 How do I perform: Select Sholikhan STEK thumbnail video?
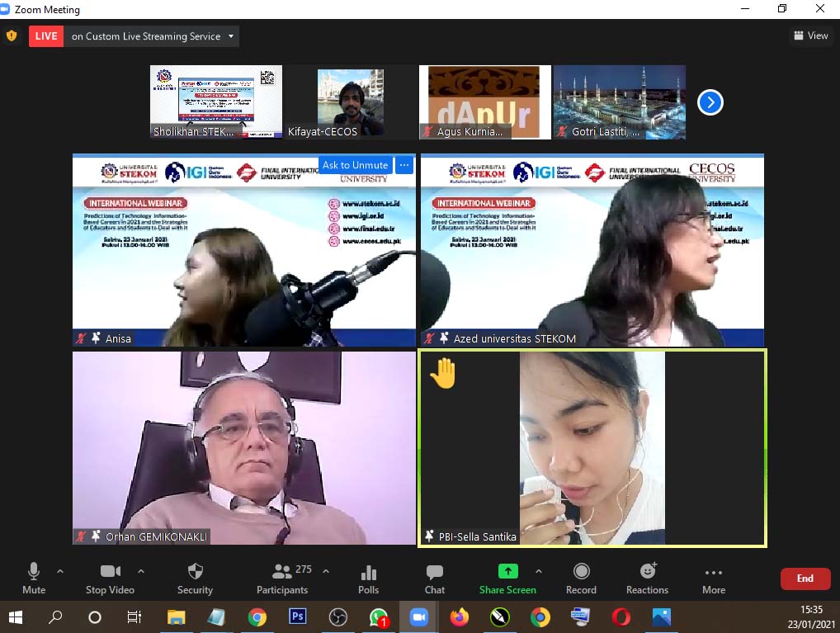[216, 102]
